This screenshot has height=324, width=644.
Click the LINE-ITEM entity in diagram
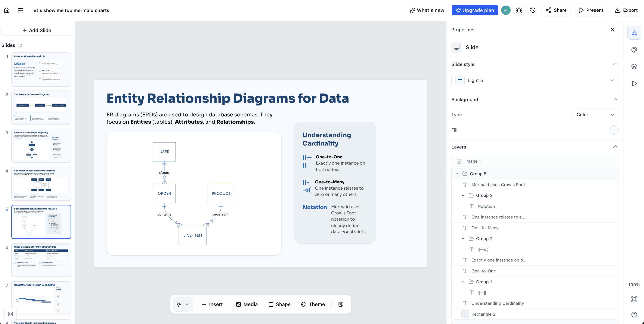[x=192, y=235]
